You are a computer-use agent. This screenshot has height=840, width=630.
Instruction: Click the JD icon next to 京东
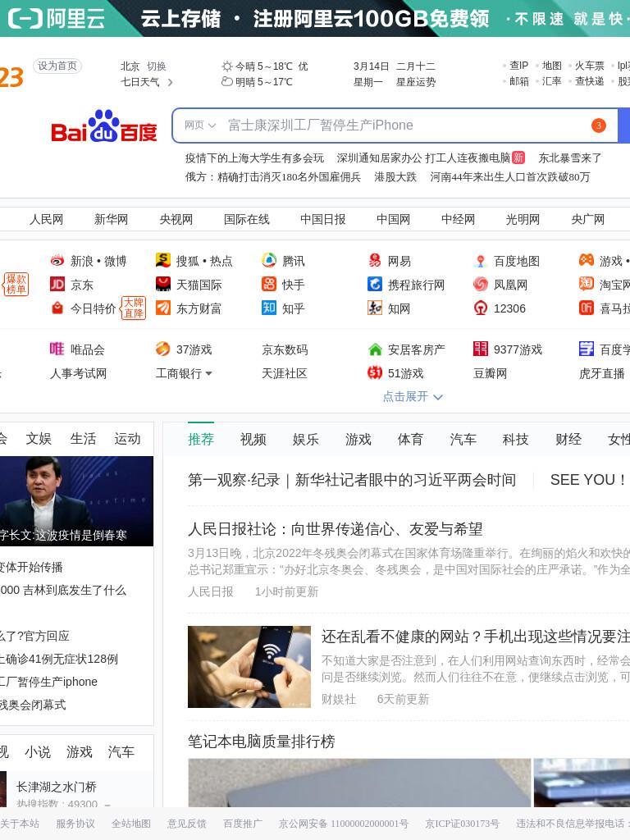pos(57,284)
